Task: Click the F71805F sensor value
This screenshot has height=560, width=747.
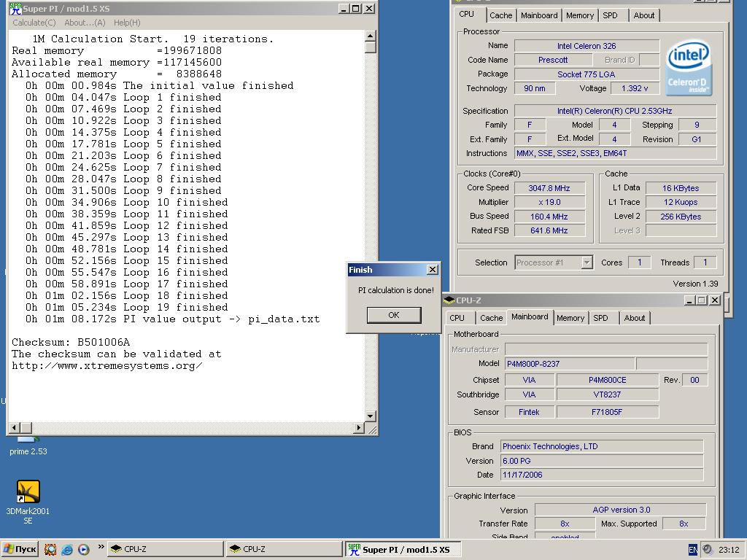Action: 608,412
